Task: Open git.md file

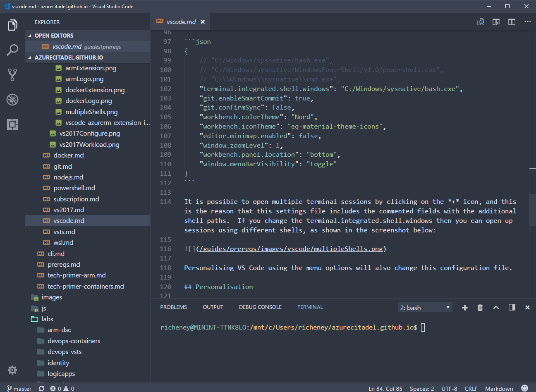Action: [x=87, y=166]
